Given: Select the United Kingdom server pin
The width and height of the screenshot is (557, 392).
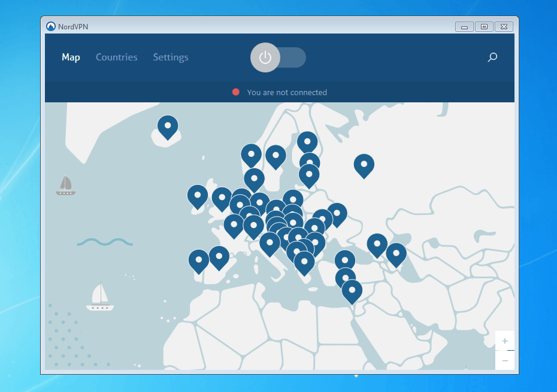Looking at the screenshot, I should (x=222, y=199).
